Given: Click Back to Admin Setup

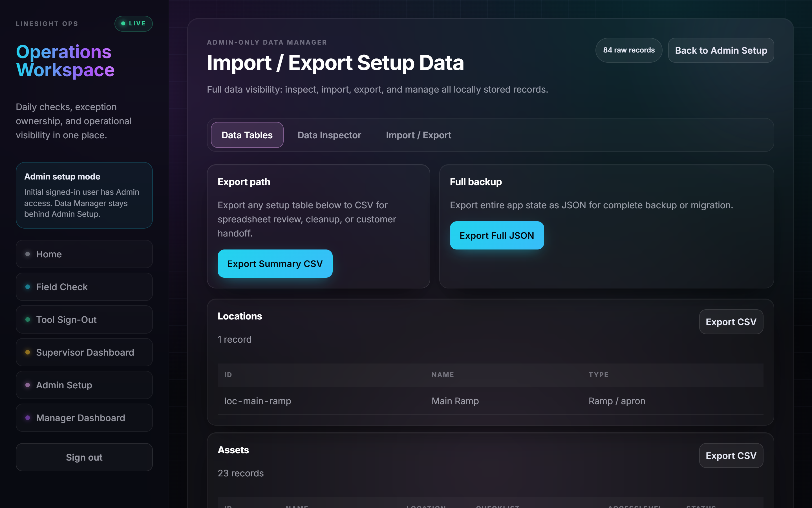Looking at the screenshot, I should click(x=721, y=51).
